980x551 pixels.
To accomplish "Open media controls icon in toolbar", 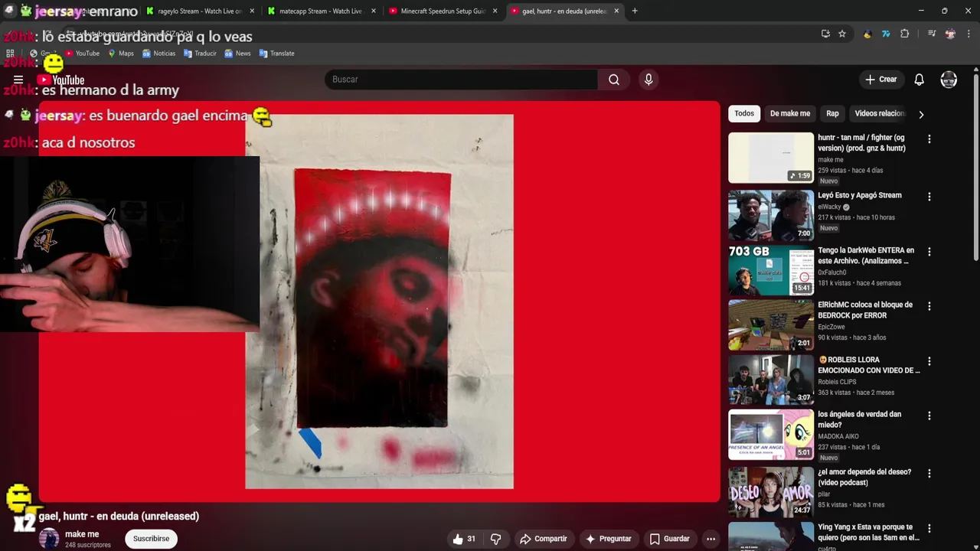I will point(931,34).
